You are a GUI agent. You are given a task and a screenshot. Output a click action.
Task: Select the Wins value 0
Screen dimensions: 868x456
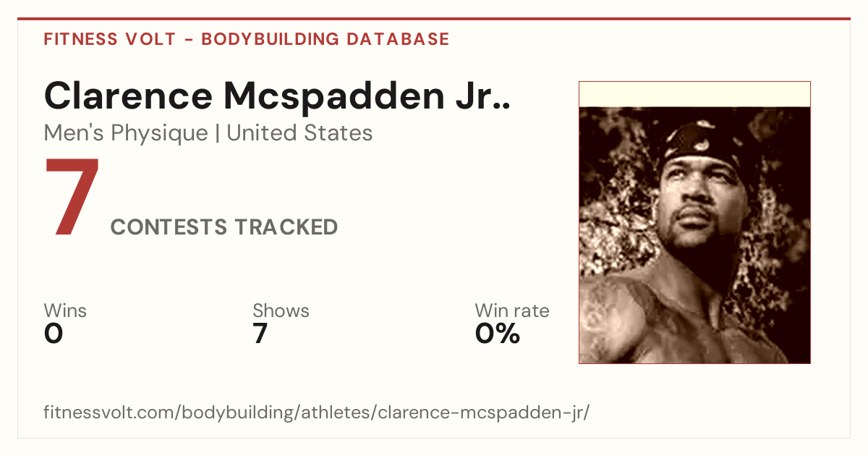(x=54, y=334)
